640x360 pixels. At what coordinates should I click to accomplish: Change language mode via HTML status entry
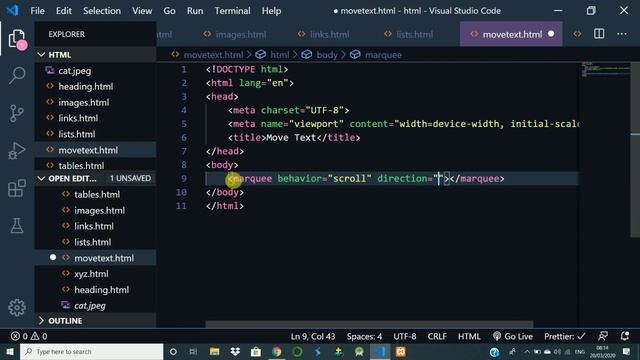point(469,336)
